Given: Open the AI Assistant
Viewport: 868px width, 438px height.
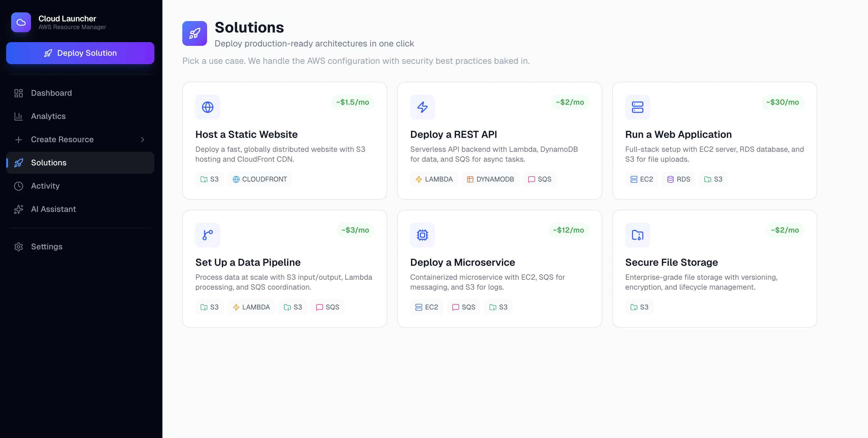Looking at the screenshot, I should pyautogui.click(x=53, y=209).
